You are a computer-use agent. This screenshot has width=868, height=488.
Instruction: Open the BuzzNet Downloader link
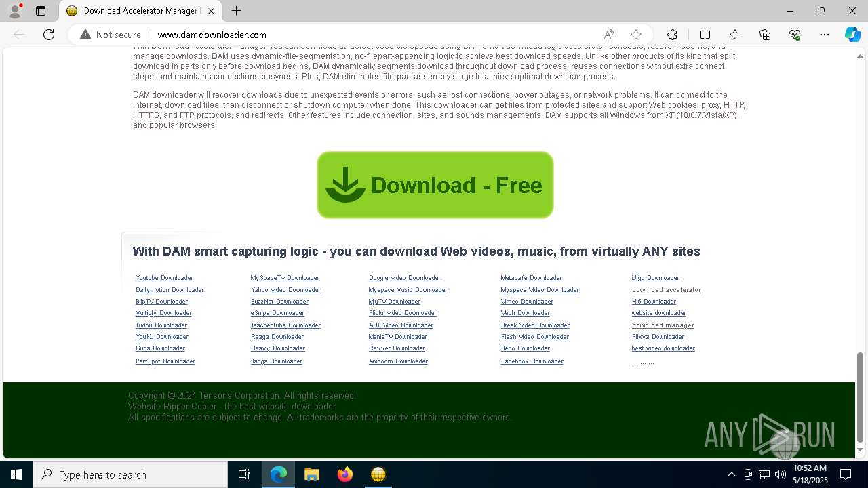click(x=279, y=302)
